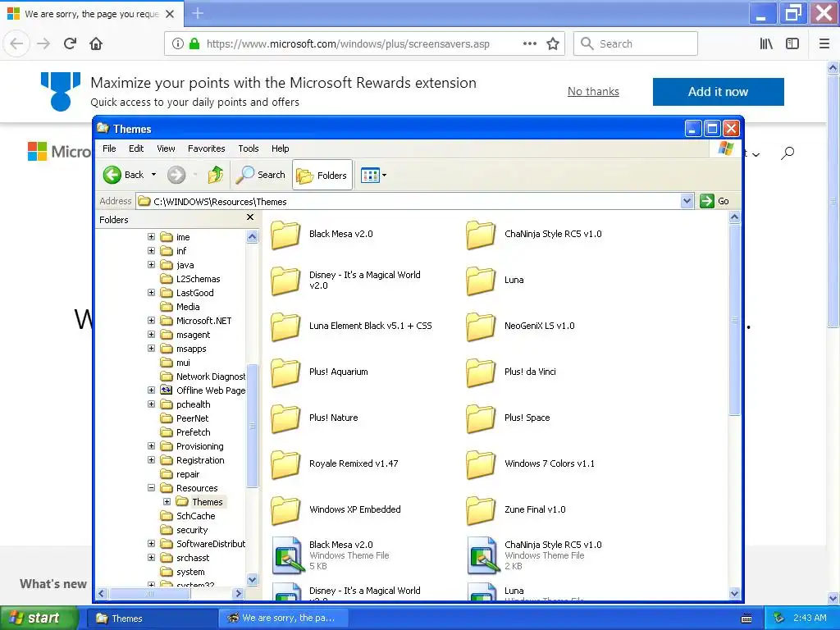Select the ChaNinja Style RC5 v1.0 folder icon
The width and height of the screenshot is (840, 630).
pyautogui.click(x=481, y=235)
